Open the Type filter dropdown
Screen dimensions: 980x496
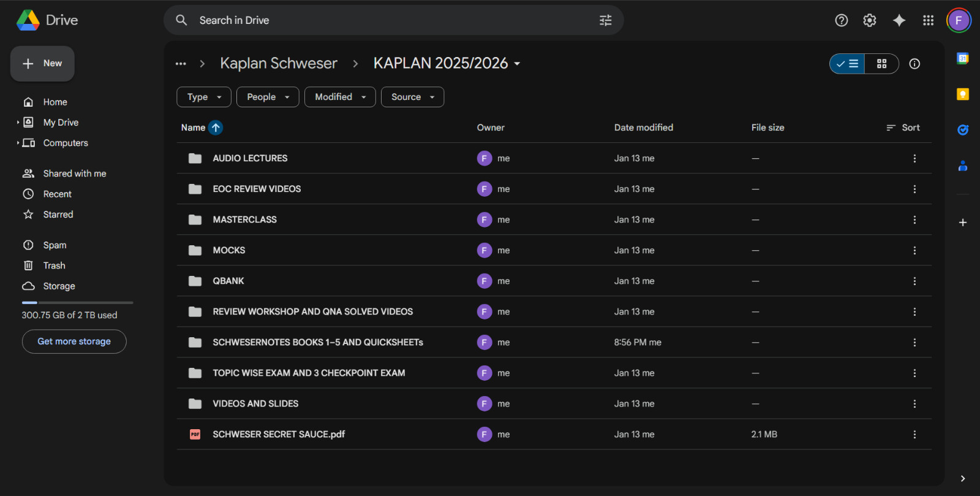pyautogui.click(x=204, y=97)
